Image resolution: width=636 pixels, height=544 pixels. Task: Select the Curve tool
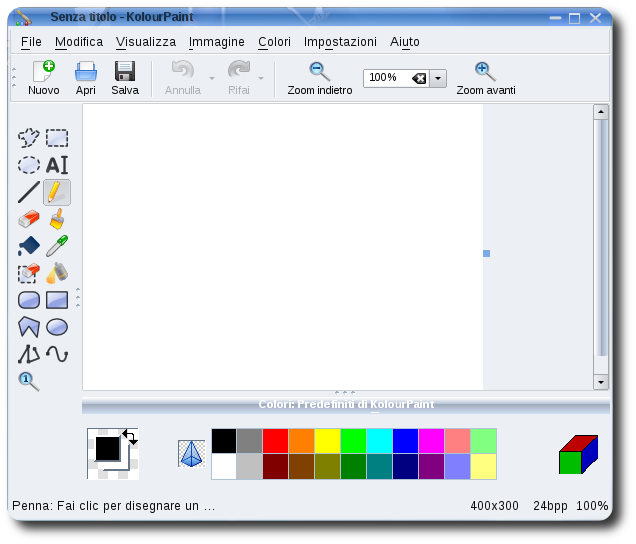coord(57,354)
